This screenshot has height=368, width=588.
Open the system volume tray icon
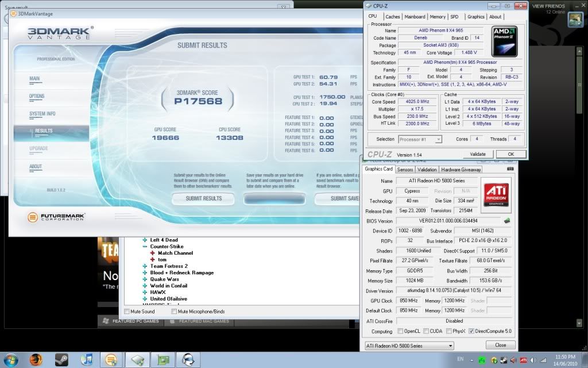pos(533,361)
